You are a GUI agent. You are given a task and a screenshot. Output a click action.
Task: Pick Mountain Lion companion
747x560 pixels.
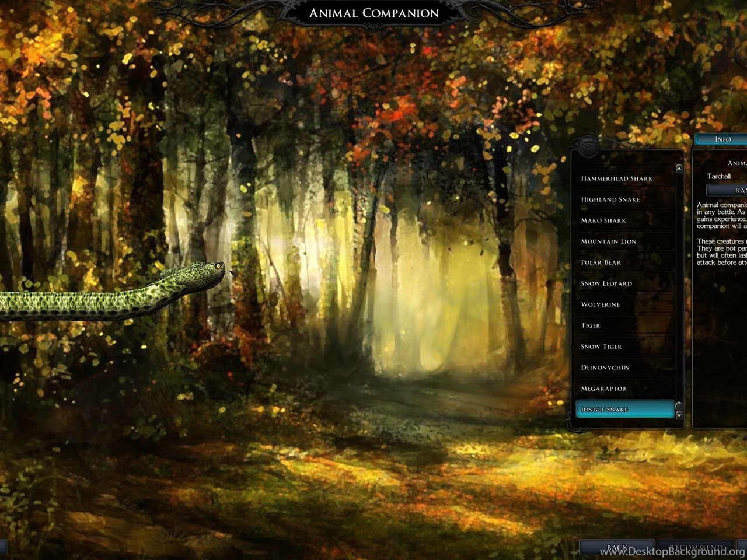coord(624,242)
